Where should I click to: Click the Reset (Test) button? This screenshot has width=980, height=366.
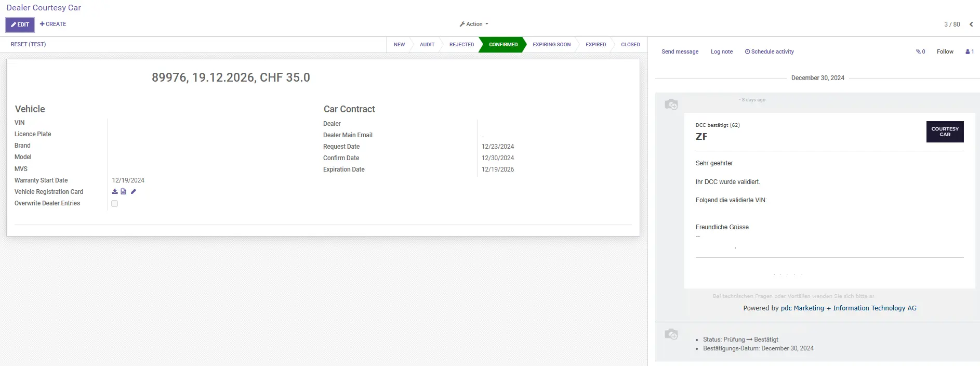(29, 44)
